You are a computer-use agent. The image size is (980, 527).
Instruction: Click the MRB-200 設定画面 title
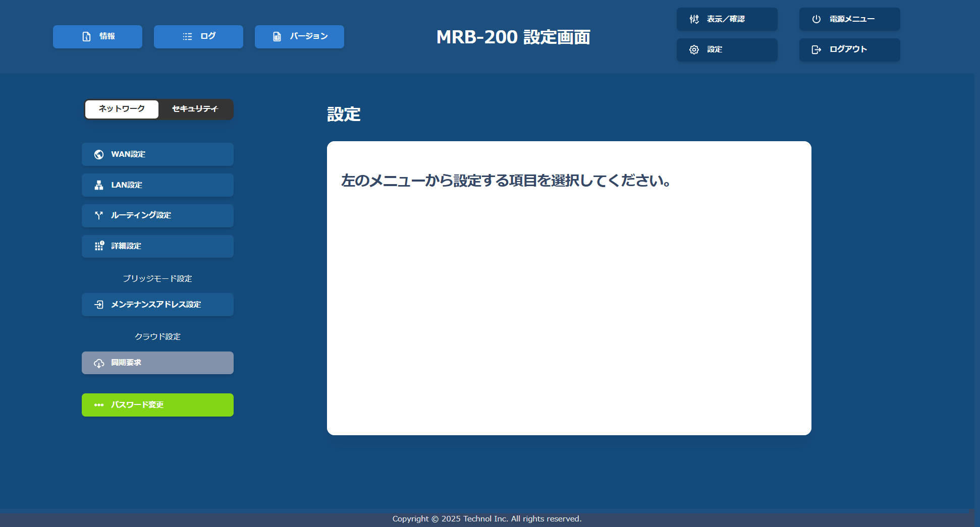(x=513, y=37)
